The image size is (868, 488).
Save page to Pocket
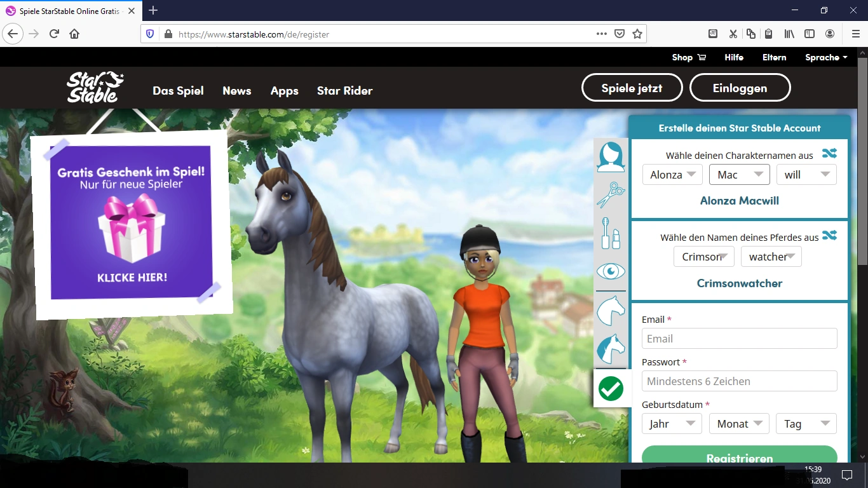pos(620,34)
